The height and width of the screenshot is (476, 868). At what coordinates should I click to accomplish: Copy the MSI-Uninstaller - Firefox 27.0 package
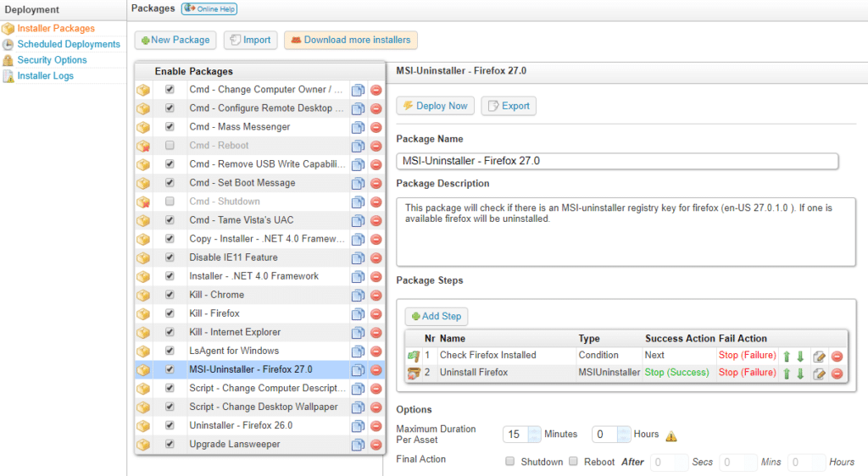359,370
